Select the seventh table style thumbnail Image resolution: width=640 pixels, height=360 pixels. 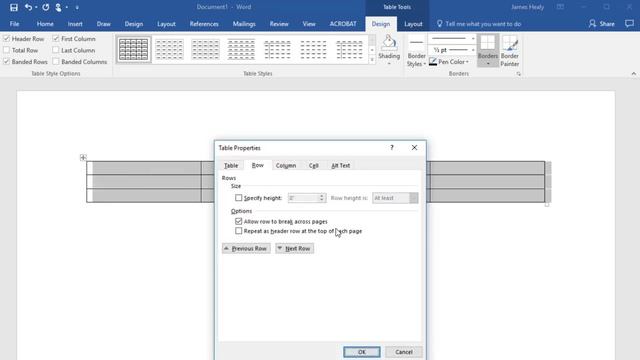(349, 49)
